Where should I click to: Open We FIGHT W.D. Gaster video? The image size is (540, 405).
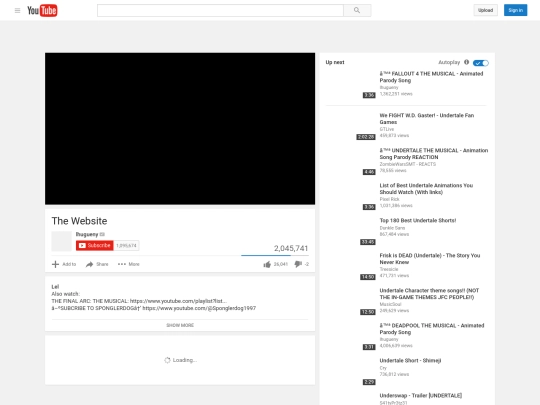pyautogui.click(x=427, y=118)
